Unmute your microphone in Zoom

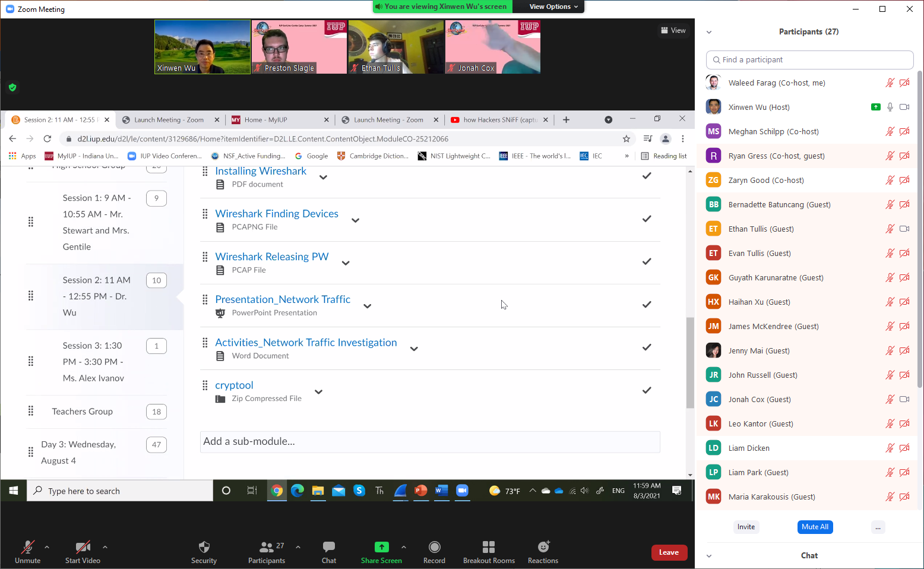[x=27, y=552]
